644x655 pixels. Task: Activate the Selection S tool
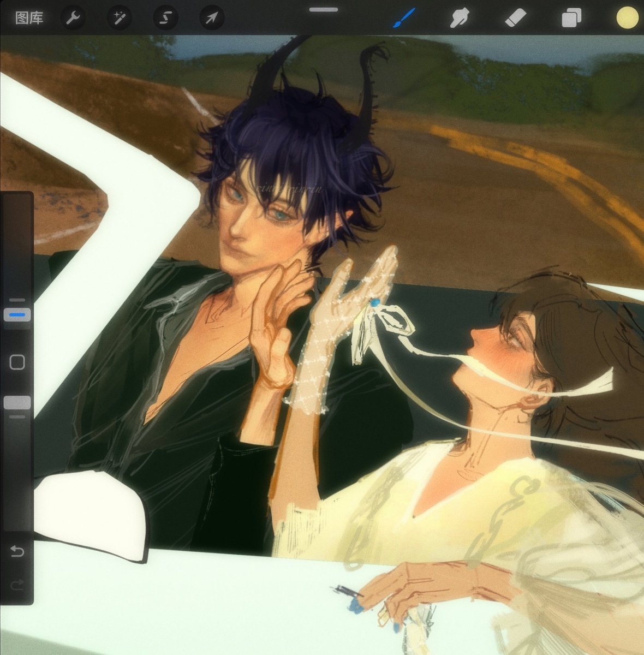point(165,18)
